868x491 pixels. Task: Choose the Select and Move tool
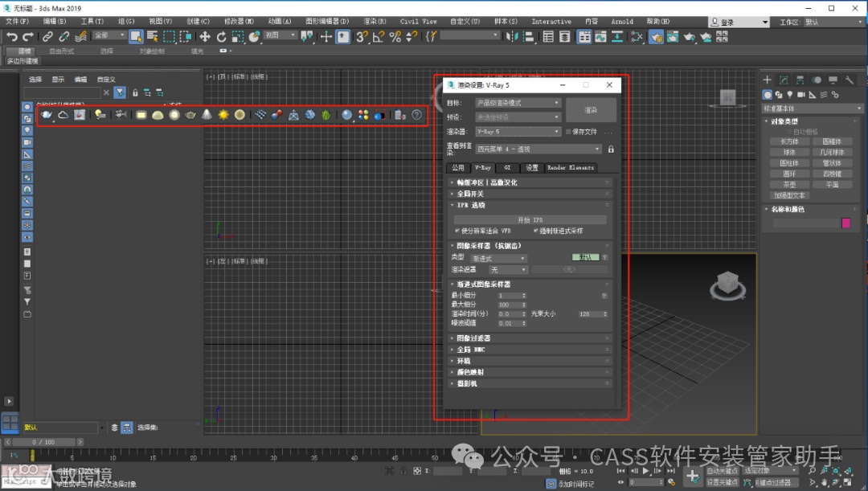[205, 36]
